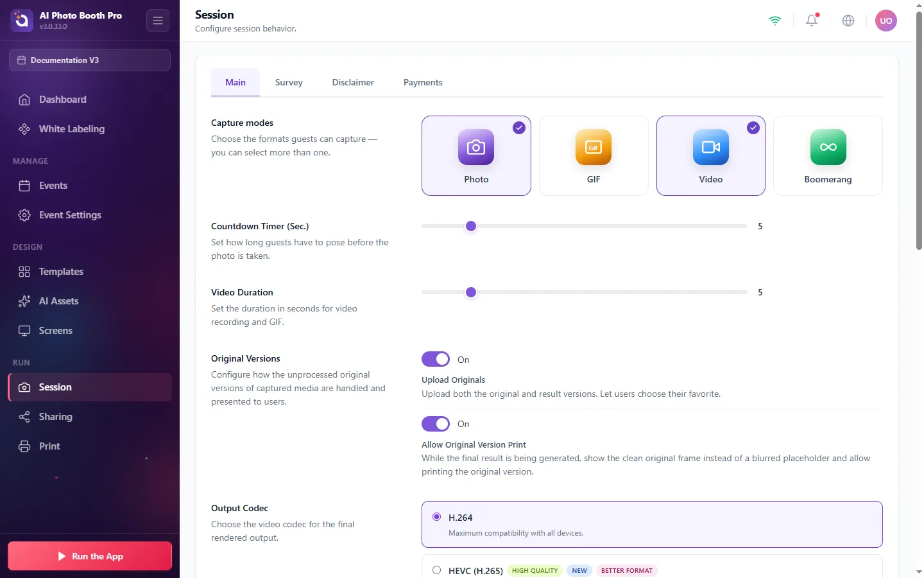Uncheck the Photo capture mode checkmark

pos(519,128)
